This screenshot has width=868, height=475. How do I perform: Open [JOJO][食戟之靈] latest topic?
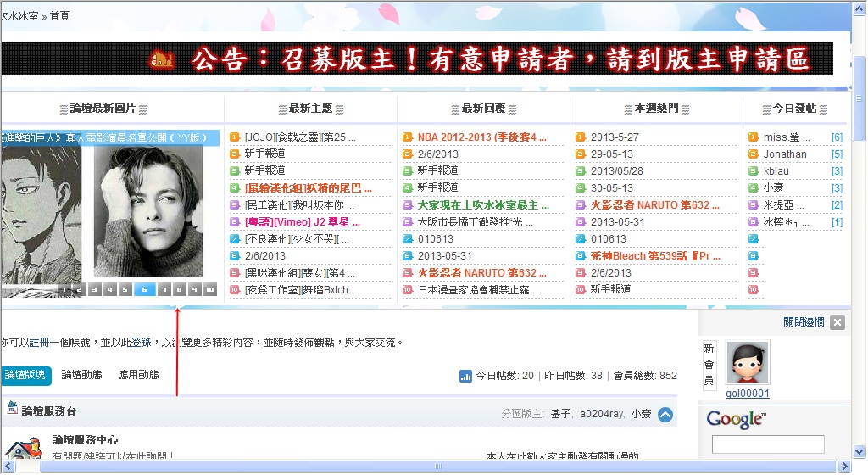coord(300,137)
